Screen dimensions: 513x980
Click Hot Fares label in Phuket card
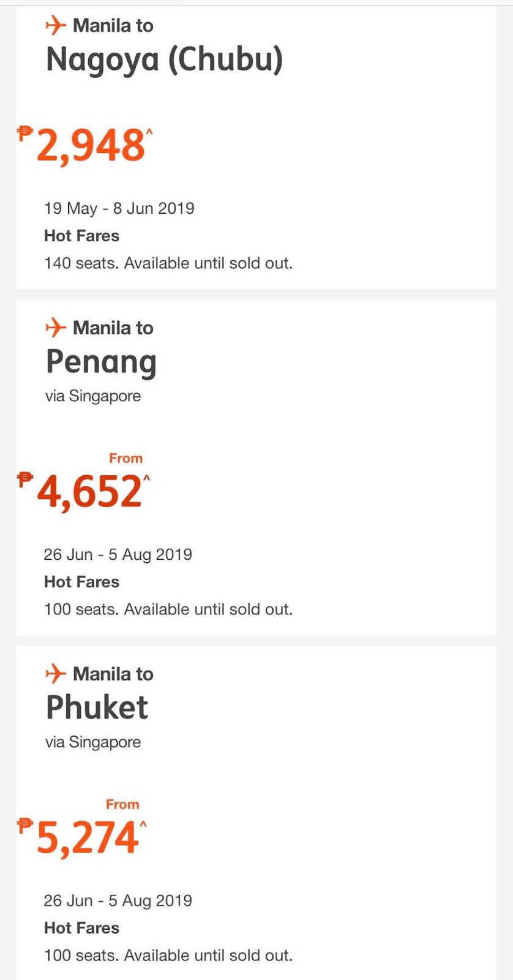point(81,928)
